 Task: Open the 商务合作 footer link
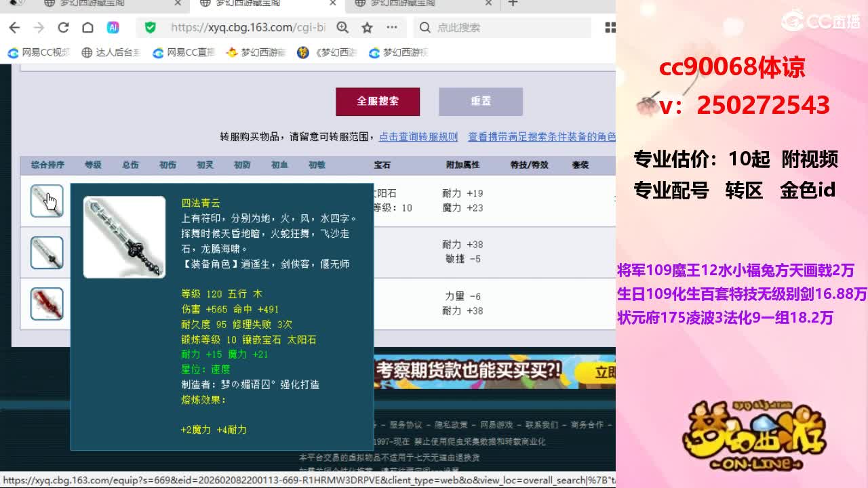(587, 425)
